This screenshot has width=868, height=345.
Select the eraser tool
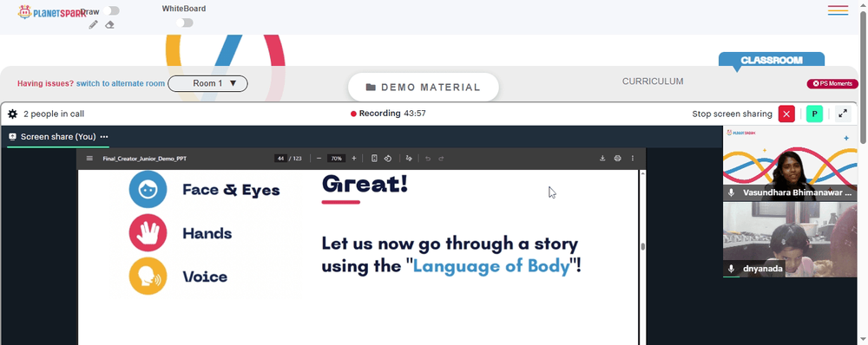[109, 24]
